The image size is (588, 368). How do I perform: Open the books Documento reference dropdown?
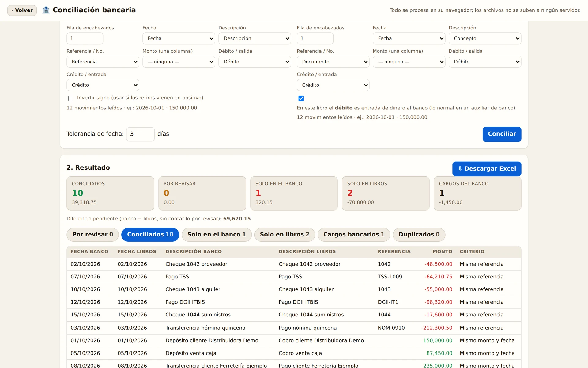tap(333, 62)
